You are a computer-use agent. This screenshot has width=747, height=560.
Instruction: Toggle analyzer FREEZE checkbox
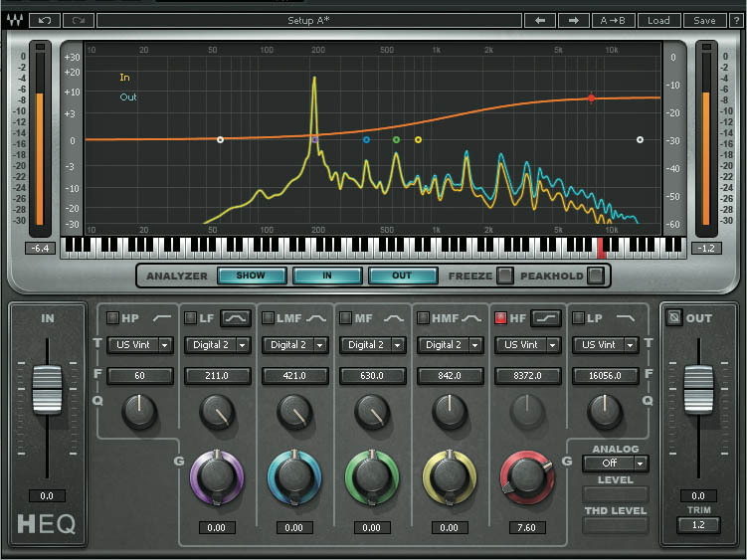tap(505, 276)
